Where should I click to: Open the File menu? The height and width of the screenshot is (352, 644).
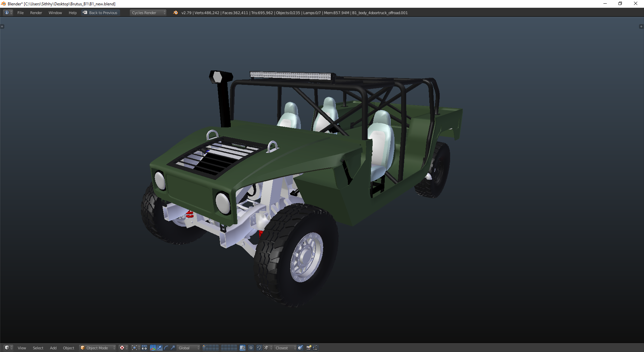[20, 13]
